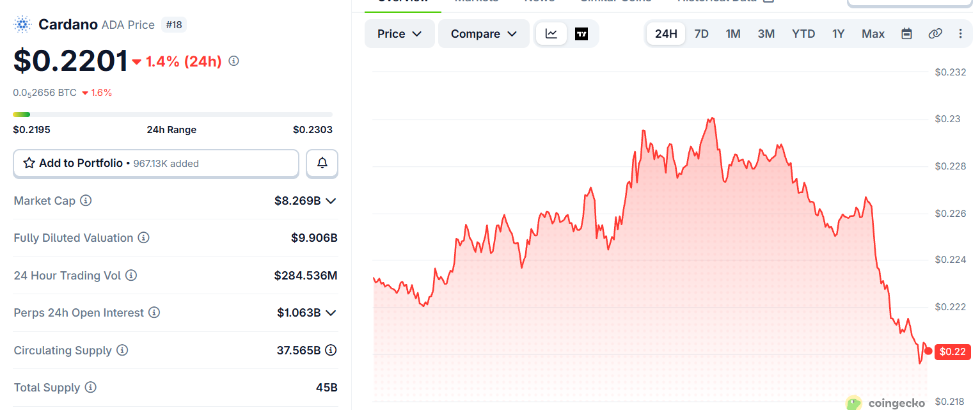Select the YTD time range

(803, 34)
